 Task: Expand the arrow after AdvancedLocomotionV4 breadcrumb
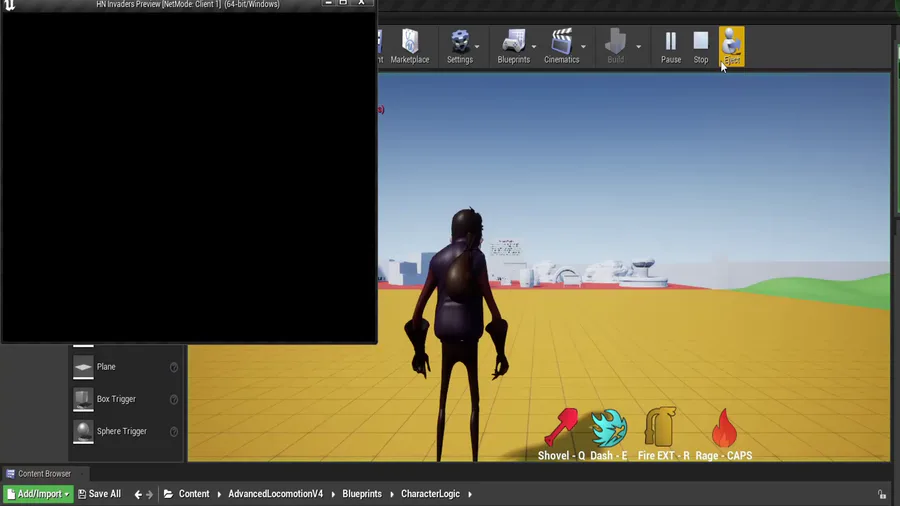click(333, 494)
